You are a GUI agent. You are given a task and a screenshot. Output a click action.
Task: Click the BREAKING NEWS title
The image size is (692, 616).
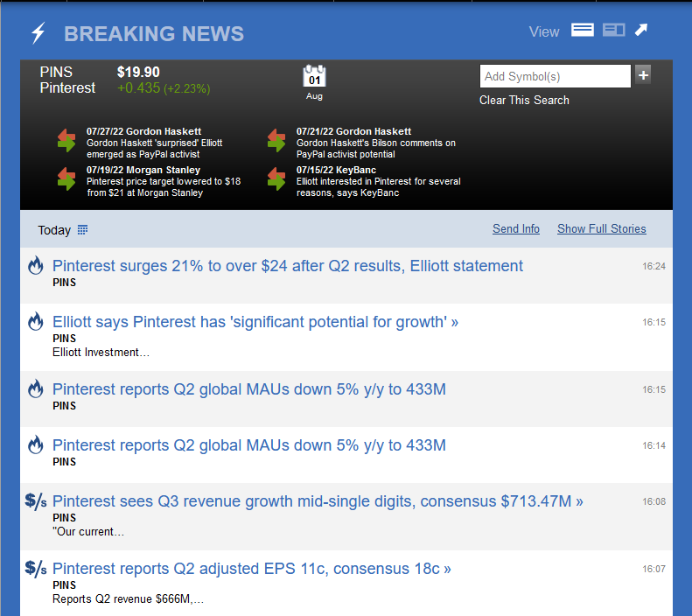click(154, 34)
